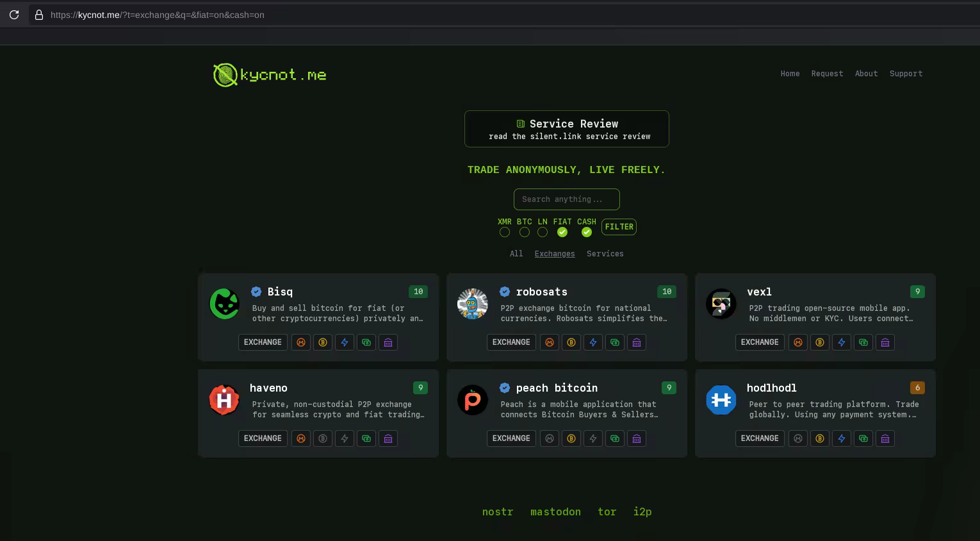Viewport: 980px width, 541px height.
Task: Switch to the Services tab
Action: click(605, 254)
